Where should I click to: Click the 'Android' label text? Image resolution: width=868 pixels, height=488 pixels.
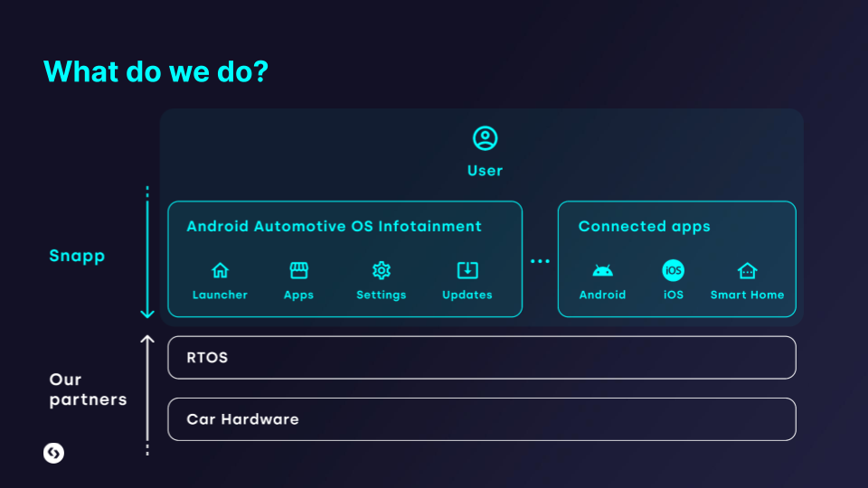tap(602, 295)
